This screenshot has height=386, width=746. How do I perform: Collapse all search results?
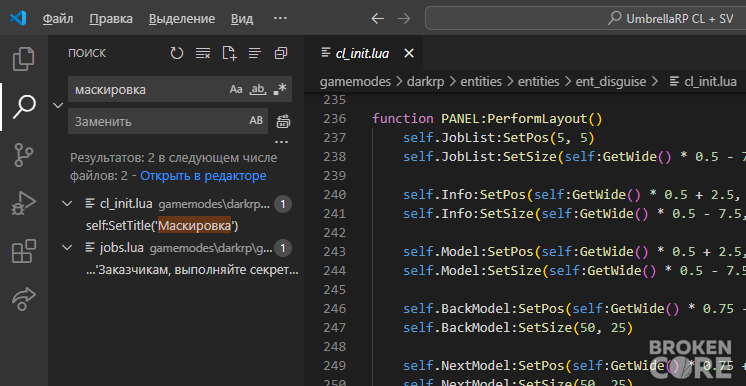click(x=281, y=53)
